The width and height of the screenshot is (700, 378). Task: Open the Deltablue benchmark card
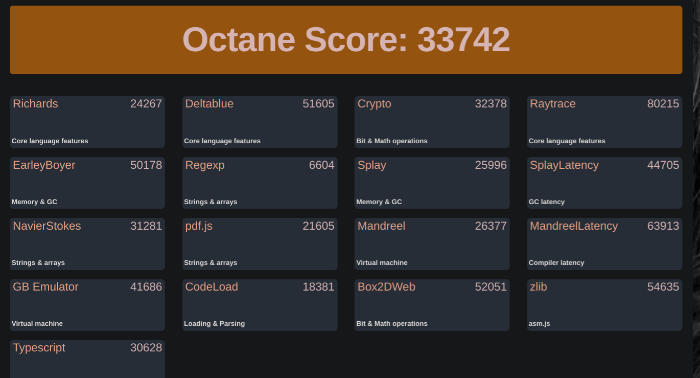(260, 122)
